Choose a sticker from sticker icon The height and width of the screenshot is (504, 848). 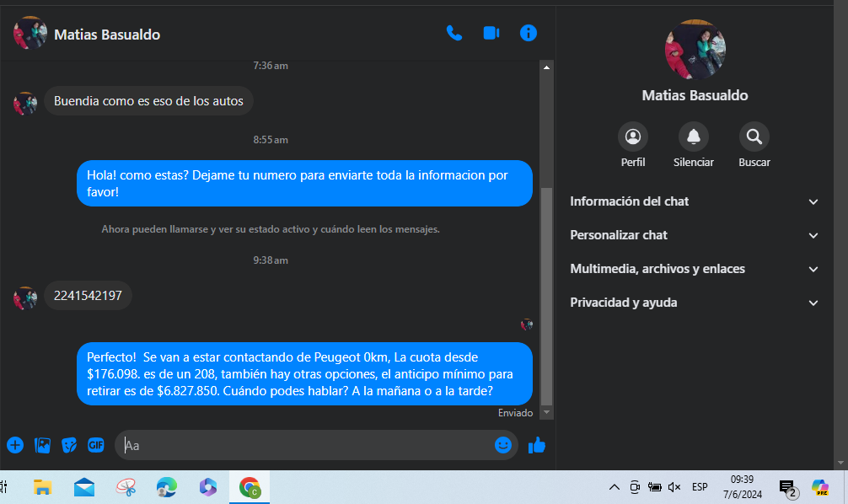click(68, 445)
